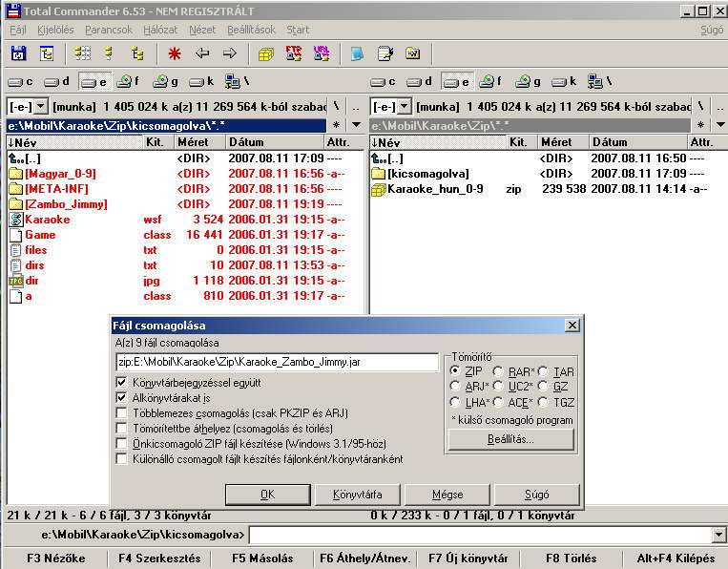
Task: Click Mégse to cancel packing
Action: (447, 495)
